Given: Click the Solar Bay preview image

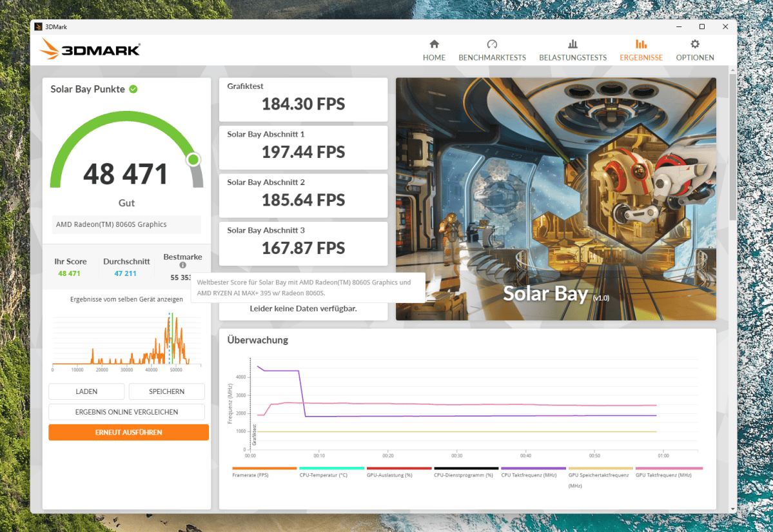Looking at the screenshot, I should pyautogui.click(x=556, y=199).
